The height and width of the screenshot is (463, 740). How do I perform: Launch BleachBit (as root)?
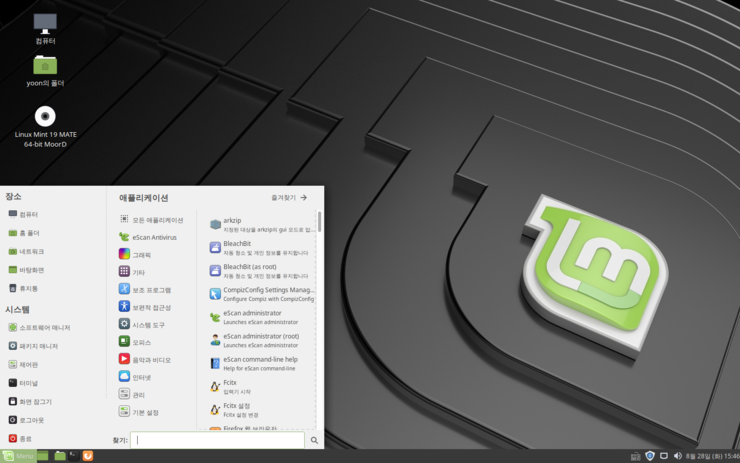261,270
